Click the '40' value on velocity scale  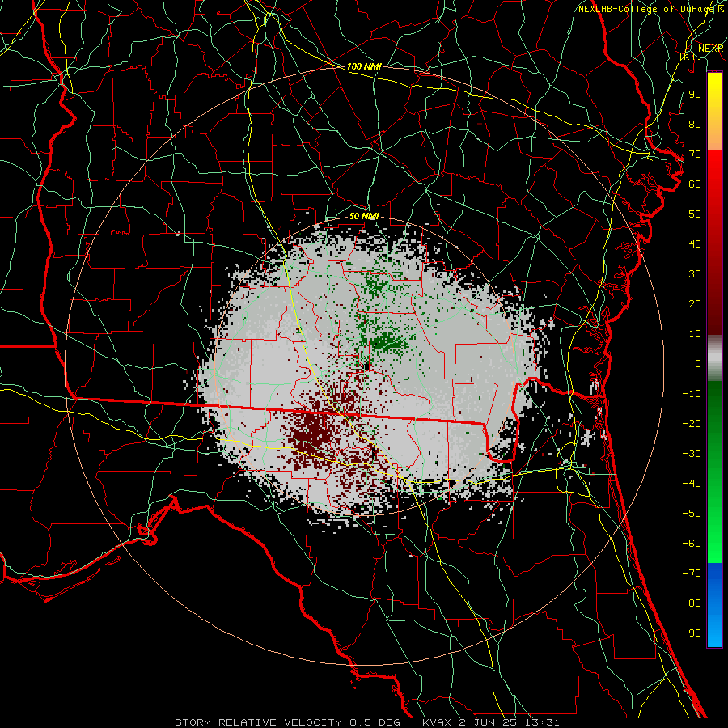point(695,243)
